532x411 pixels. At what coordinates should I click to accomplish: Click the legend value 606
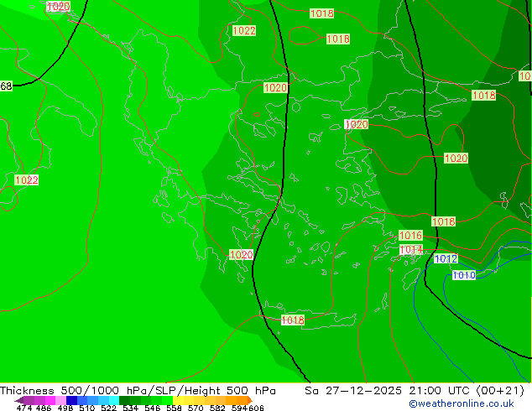tap(256, 408)
